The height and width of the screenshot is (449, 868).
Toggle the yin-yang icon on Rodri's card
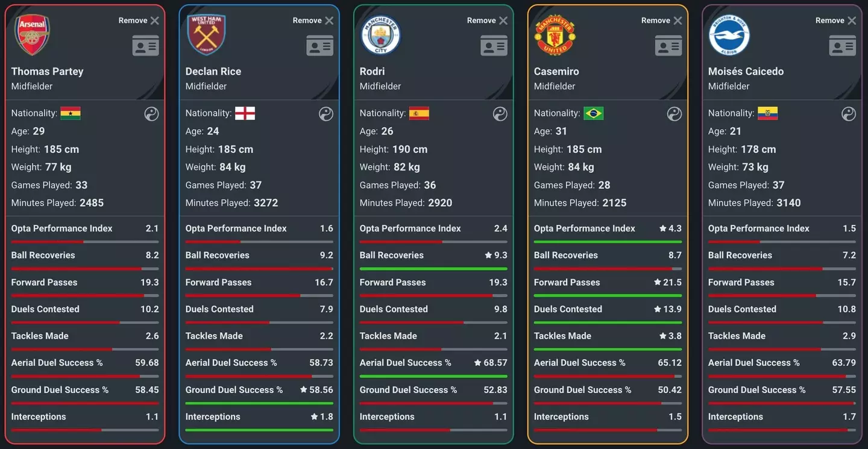[500, 114]
